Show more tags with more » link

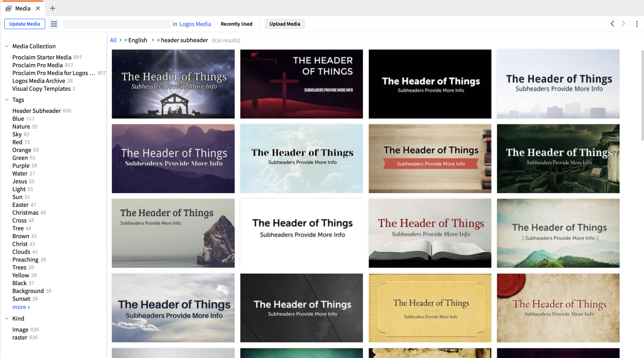[x=21, y=307]
